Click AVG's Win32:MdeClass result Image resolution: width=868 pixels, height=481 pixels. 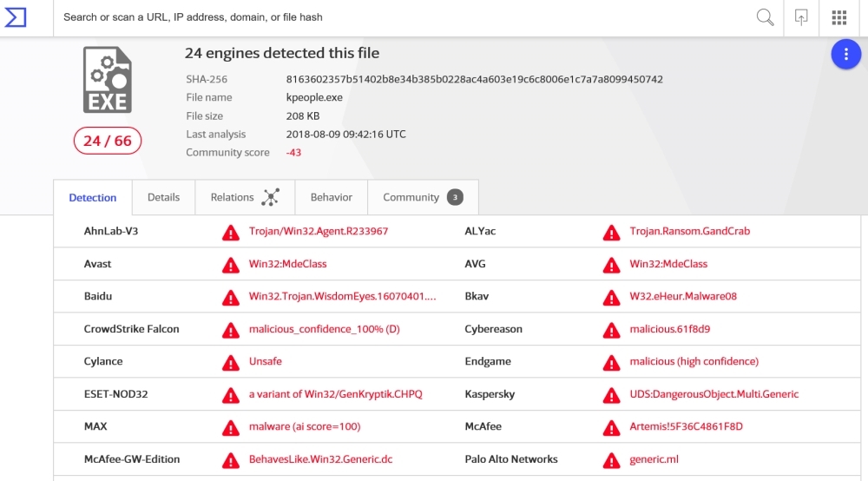coord(668,263)
